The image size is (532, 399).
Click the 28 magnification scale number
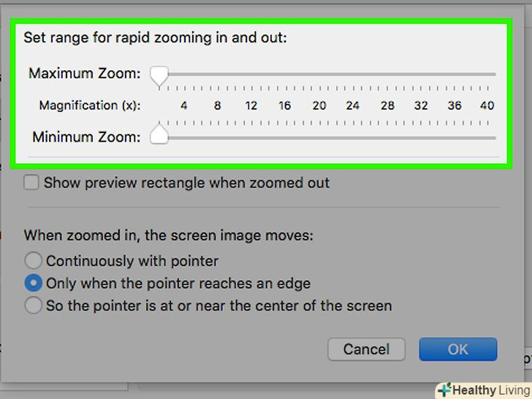[x=387, y=105]
